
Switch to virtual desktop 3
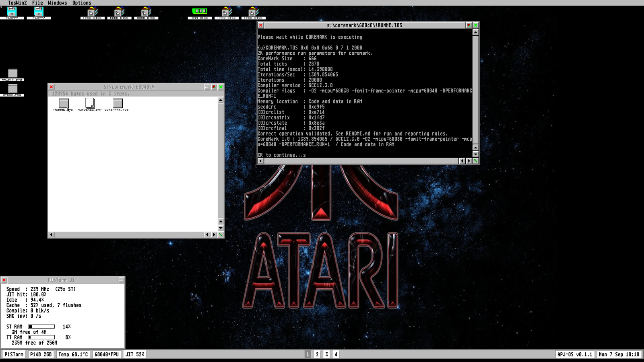(x=326, y=354)
